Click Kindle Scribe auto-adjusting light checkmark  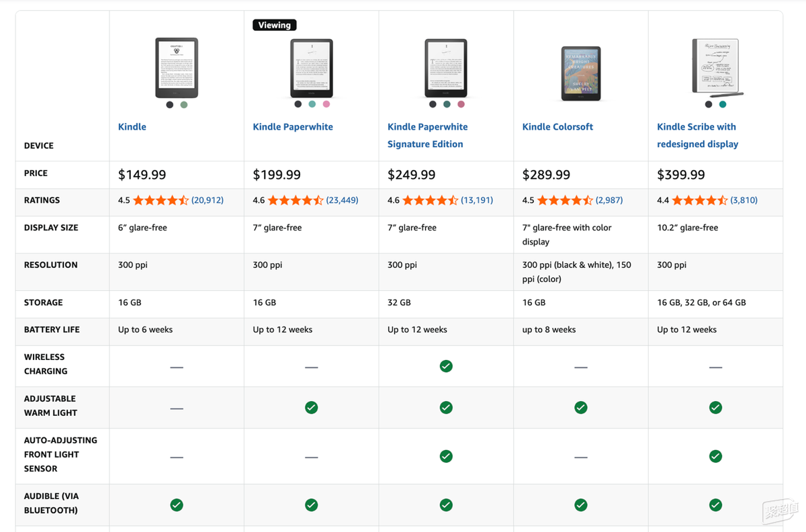point(716,456)
